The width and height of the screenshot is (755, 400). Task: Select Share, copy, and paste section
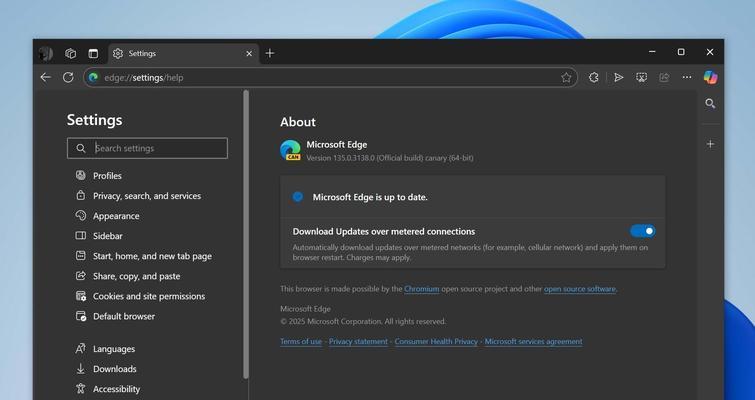[x=128, y=276]
